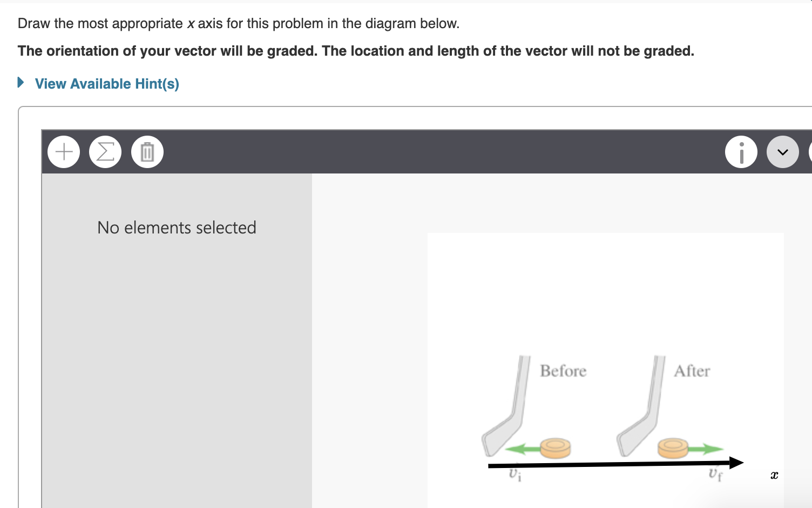Click inside the white drawing canvas
The height and width of the screenshot is (508, 812).
594,297
